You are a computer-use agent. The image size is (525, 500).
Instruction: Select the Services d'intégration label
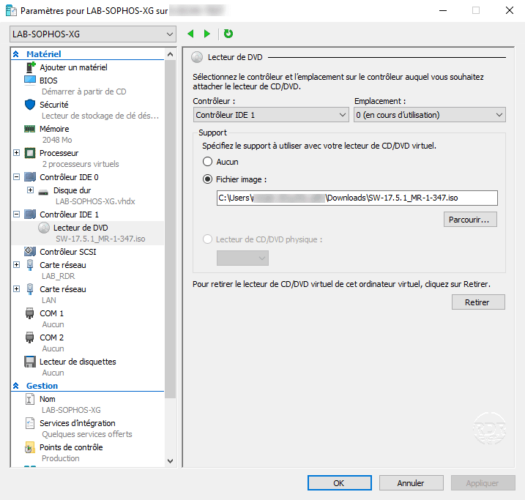(x=77, y=423)
